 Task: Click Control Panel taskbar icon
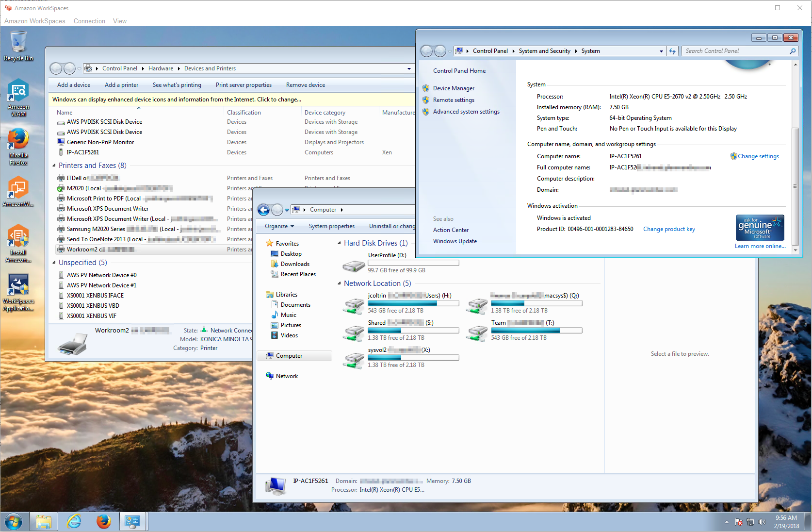[133, 522]
